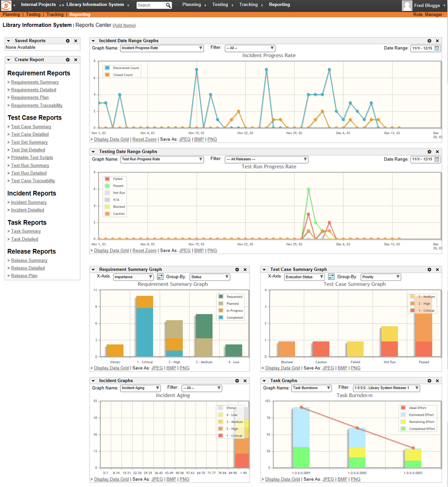The width and height of the screenshot is (448, 487).
Task: Open the All Releases filter dropdown
Action: [267, 159]
